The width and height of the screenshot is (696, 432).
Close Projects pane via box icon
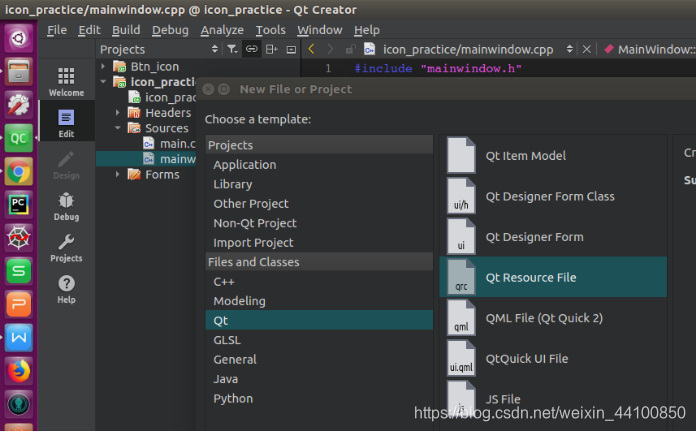[x=291, y=49]
